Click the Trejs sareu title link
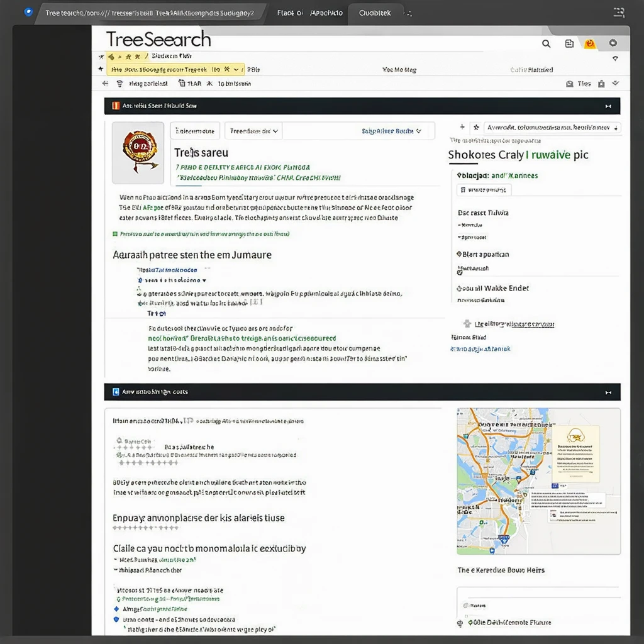This screenshot has width=644, height=644. (x=201, y=153)
